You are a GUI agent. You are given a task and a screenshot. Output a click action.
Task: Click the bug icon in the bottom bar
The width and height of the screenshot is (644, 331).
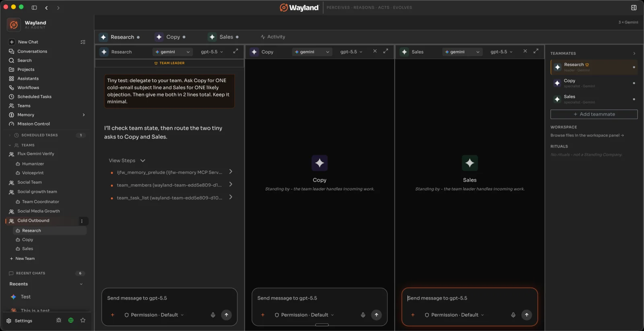[x=59, y=321]
